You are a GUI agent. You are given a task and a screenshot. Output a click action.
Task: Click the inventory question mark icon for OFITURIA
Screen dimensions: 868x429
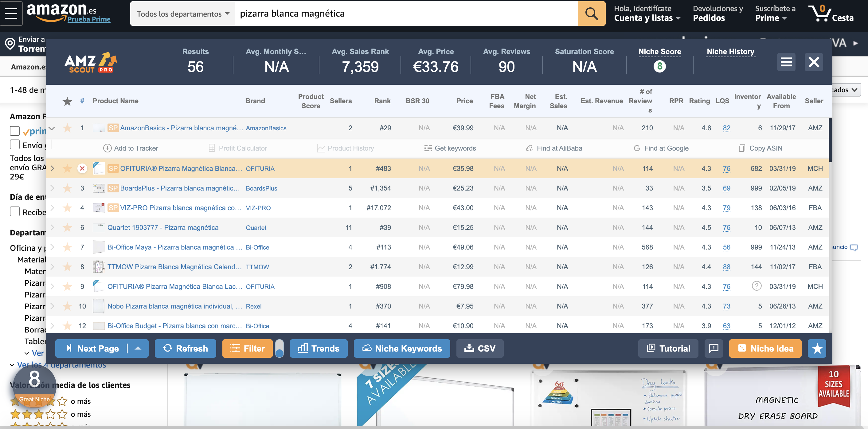(x=757, y=286)
